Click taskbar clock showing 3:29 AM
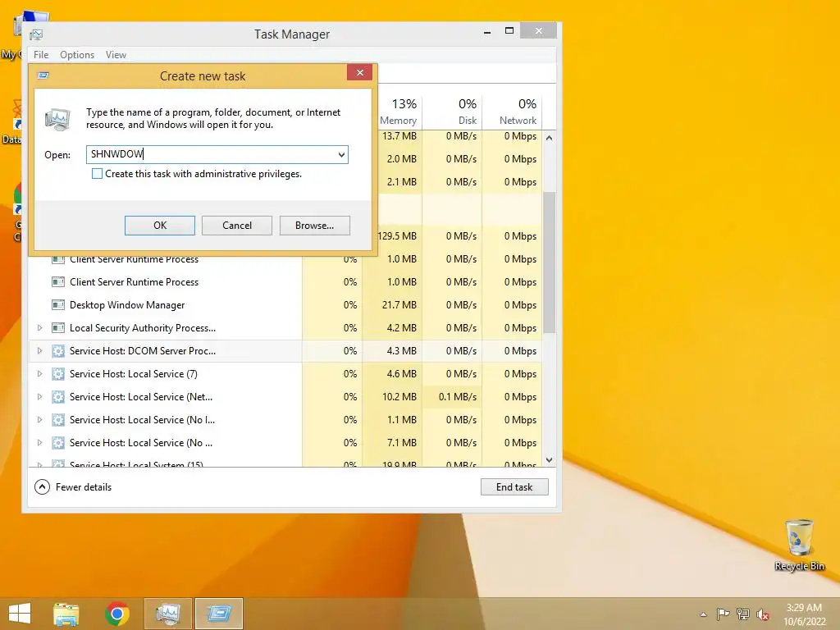This screenshot has height=630, width=840. [x=804, y=614]
